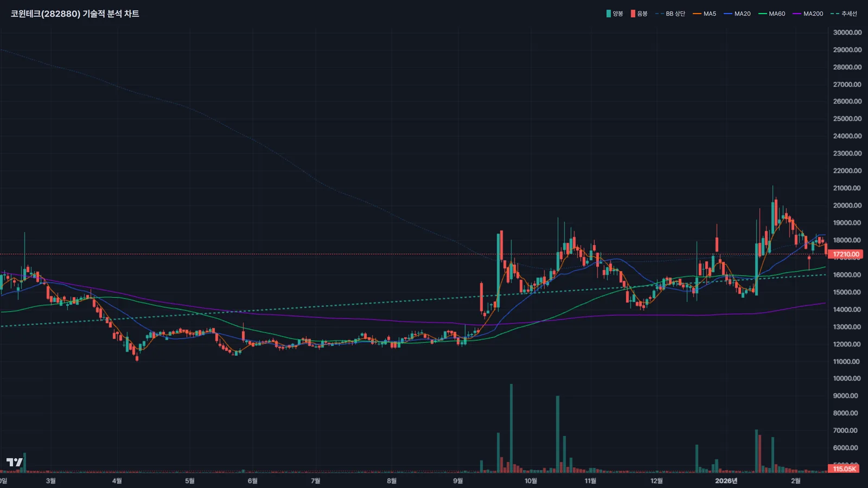868x488 pixels.
Task: Click the 코윈테크(282880) chart title
Action: pos(75,14)
